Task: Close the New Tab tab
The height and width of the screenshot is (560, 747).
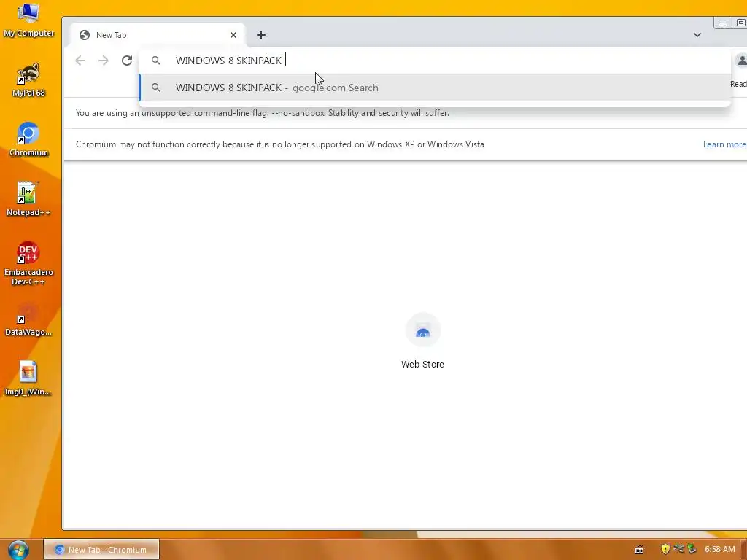Action: point(233,35)
